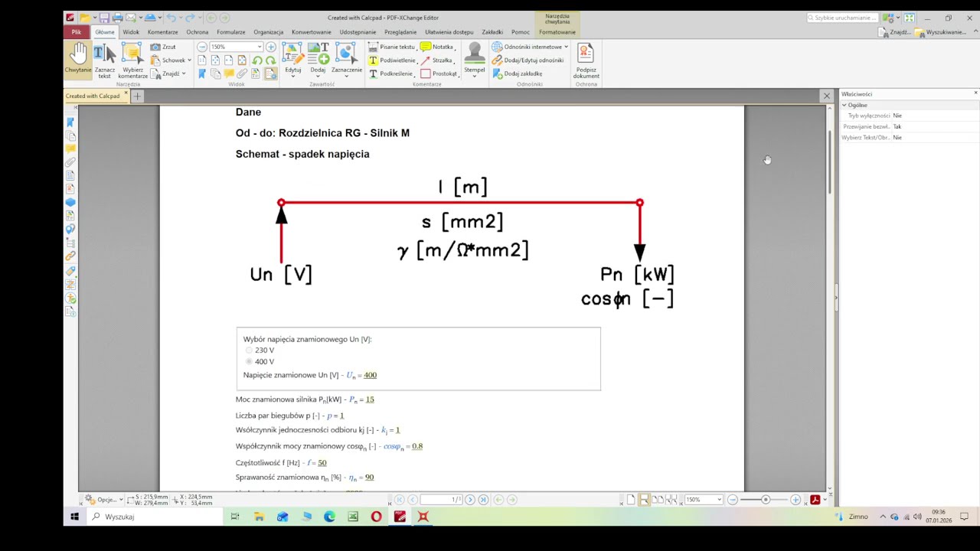Image resolution: width=980 pixels, height=551 pixels.
Task: Open Links chain panel in left sidebar
Action: (x=70, y=256)
